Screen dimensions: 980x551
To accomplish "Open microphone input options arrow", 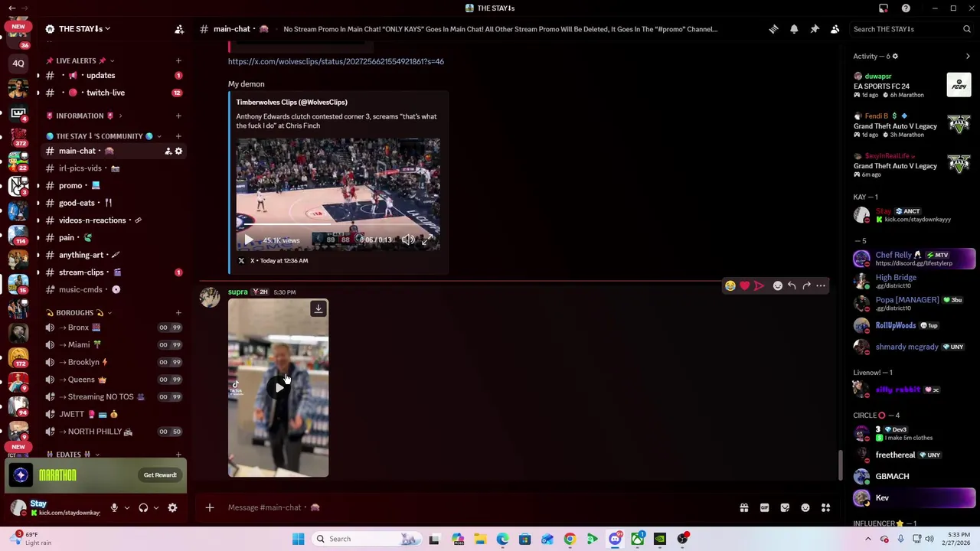I will coord(127,508).
